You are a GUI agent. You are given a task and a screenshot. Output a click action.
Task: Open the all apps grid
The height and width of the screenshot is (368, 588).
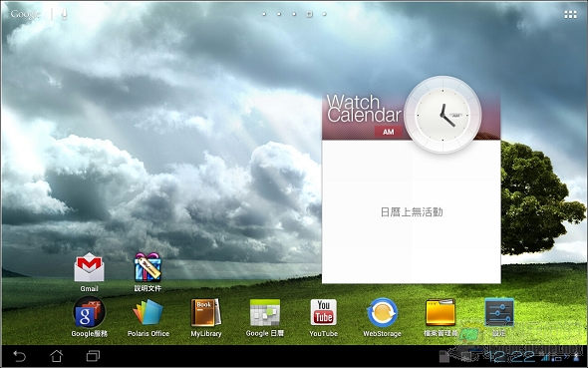[570, 14]
